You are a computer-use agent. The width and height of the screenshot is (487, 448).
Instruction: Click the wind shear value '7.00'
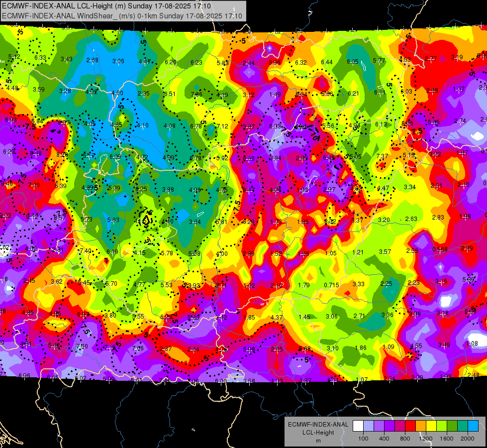(34, 185)
